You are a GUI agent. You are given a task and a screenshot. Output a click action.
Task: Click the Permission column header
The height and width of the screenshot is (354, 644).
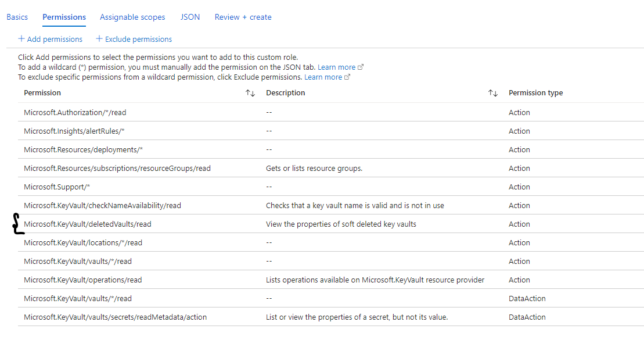[42, 92]
